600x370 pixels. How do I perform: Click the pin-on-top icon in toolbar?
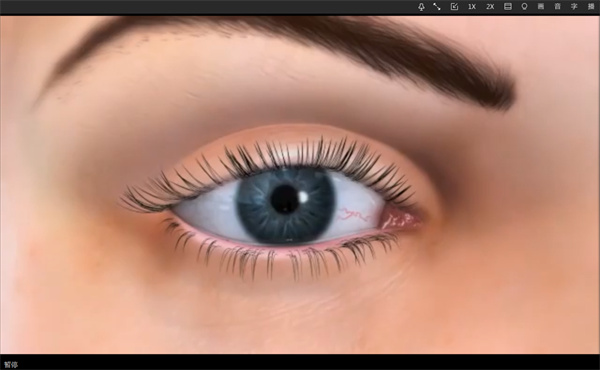click(421, 7)
